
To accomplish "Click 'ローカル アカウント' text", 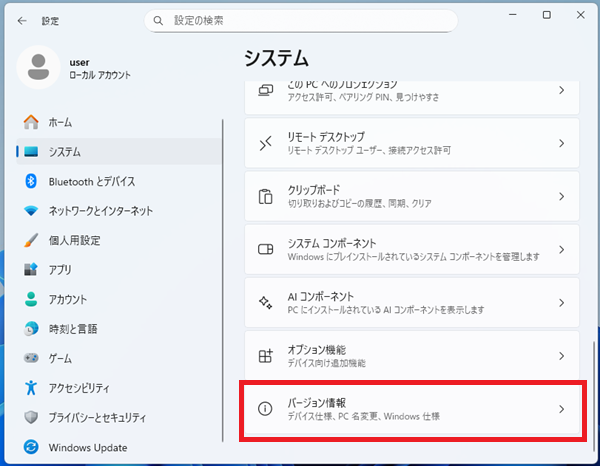I will pos(100,75).
